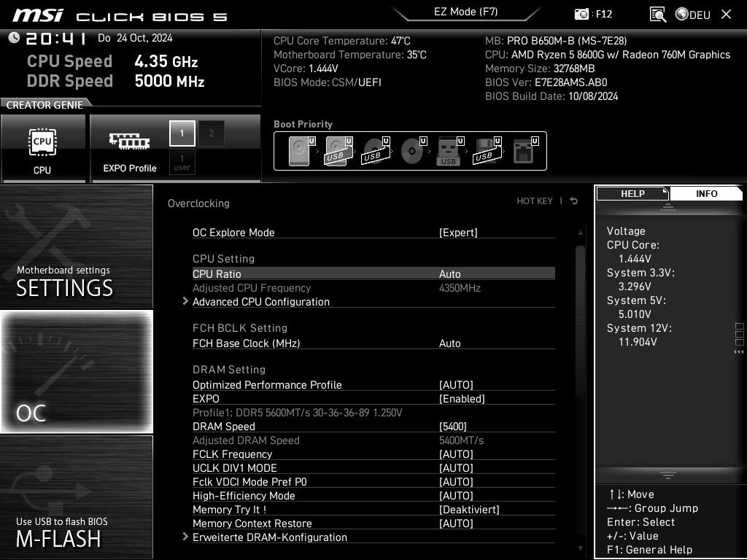
Task: Close the BIOS with the X icon
Action: (x=726, y=15)
